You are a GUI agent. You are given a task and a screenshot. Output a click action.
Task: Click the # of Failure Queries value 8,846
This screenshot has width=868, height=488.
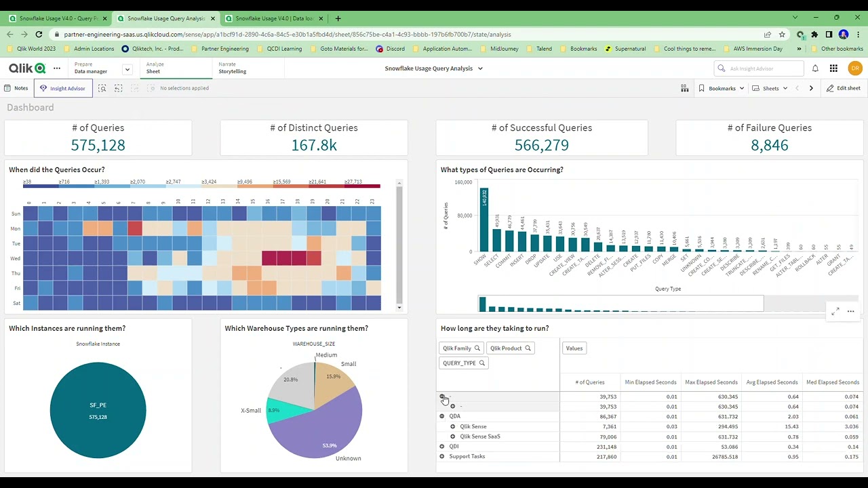click(770, 145)
